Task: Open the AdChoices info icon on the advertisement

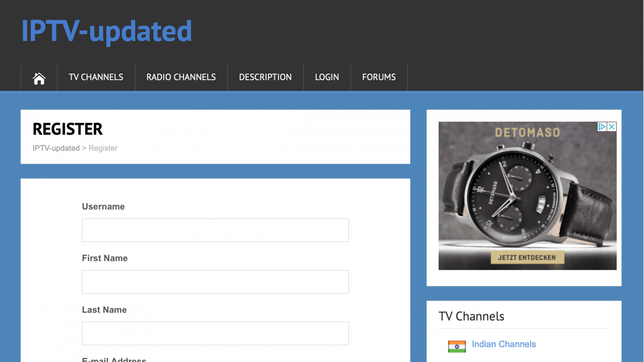Action: tap(601, 126)
